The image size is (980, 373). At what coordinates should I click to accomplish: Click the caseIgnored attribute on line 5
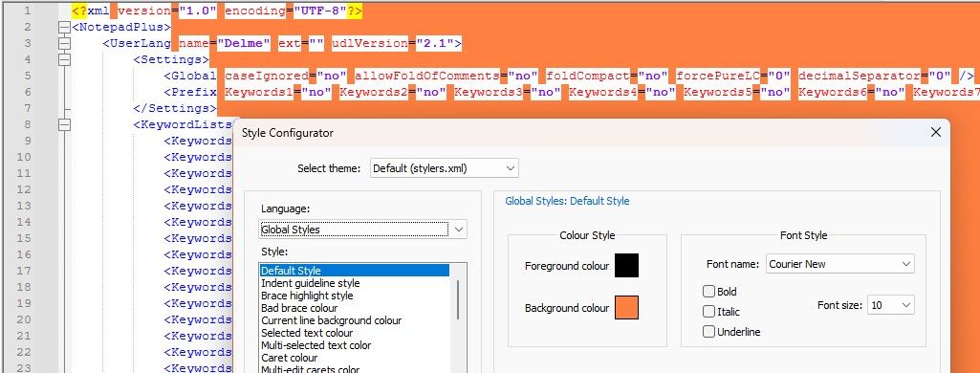point(267,77)
